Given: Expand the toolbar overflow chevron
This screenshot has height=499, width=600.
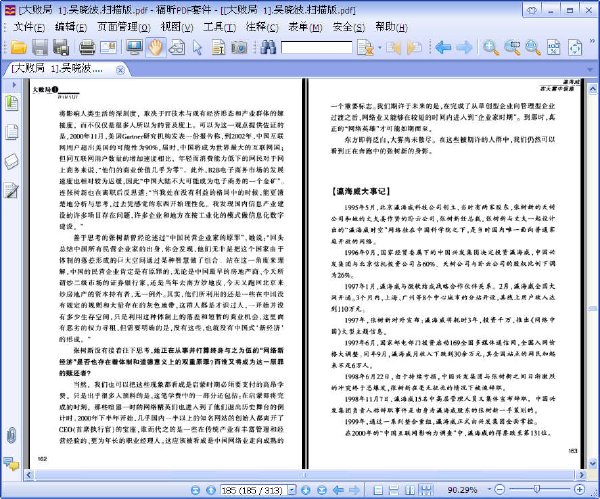Looking at the screenshot, I should [x=592, y=41].
